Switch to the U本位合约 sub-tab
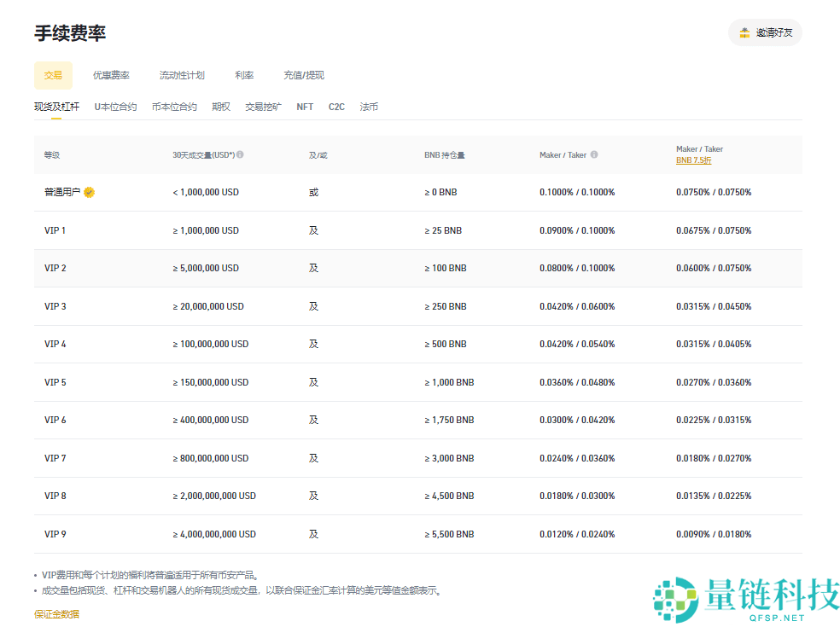Image resolution: width=840 pixels, height=627 pixels. click(x=115, y=107)
